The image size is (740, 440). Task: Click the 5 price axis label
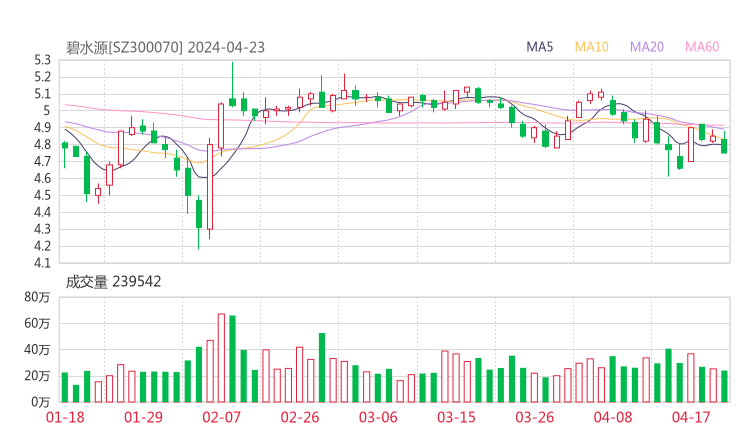tap(46, 110)
